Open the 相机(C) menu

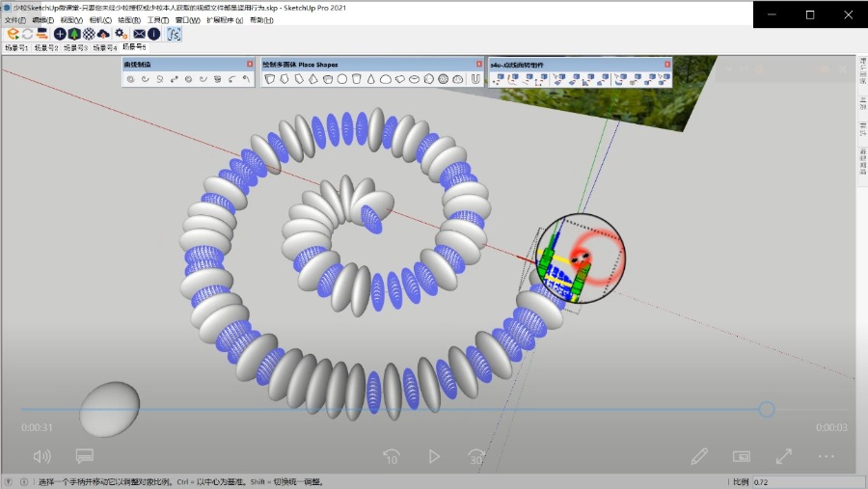click(100, 20)
